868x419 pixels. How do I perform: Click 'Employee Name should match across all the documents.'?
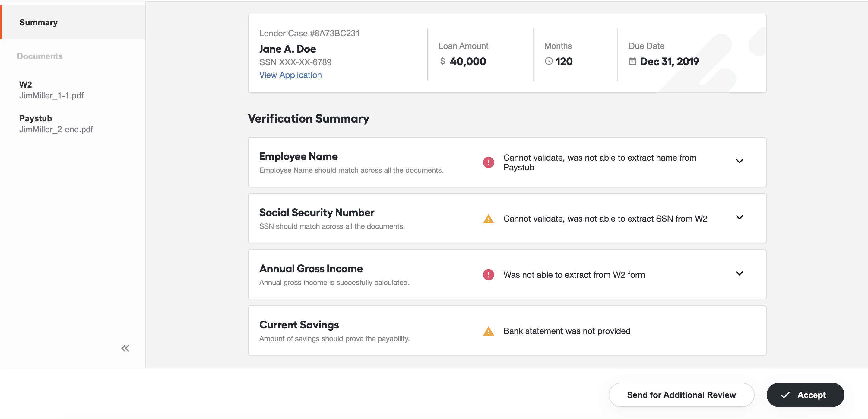[351, 170]
